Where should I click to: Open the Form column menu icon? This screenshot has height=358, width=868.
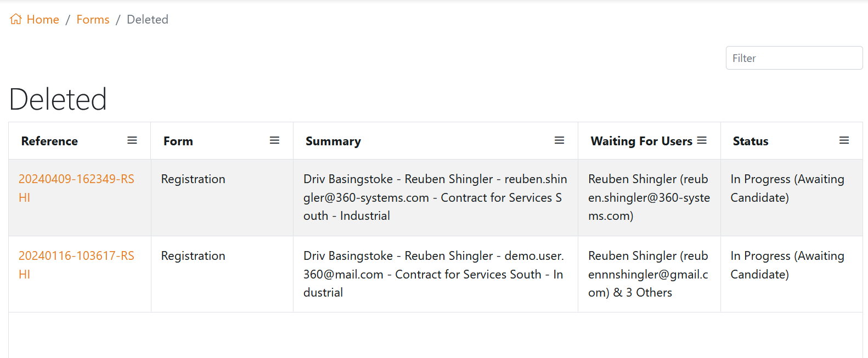coord(274,141)
